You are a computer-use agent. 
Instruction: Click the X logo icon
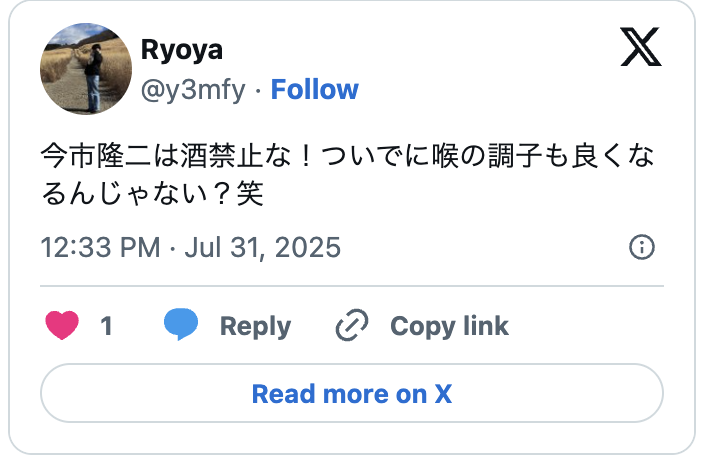(641, 47)
